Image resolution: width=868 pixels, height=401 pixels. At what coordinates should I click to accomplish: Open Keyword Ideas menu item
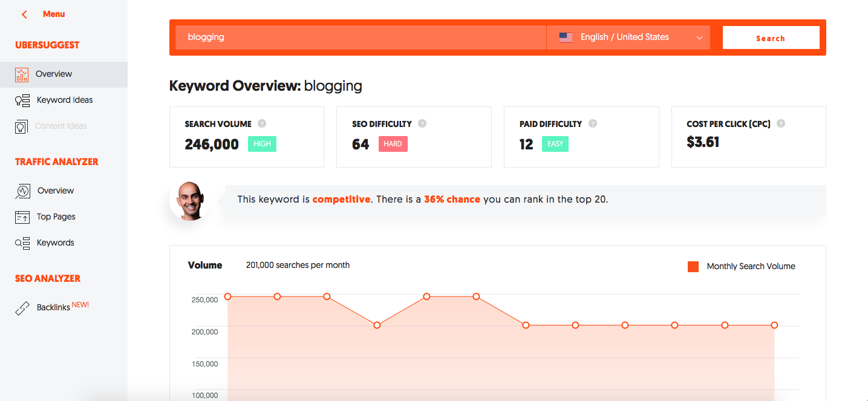click(x=64, y=100)
